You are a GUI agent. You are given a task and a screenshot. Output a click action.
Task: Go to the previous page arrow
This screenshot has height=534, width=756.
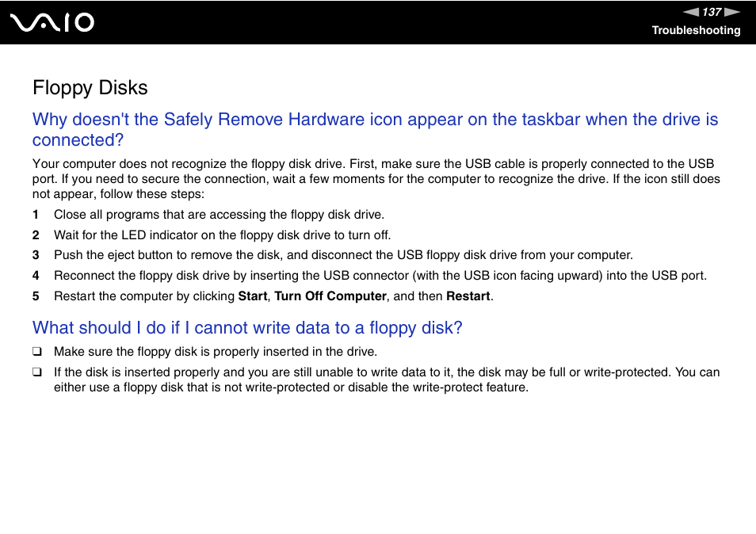690,12
